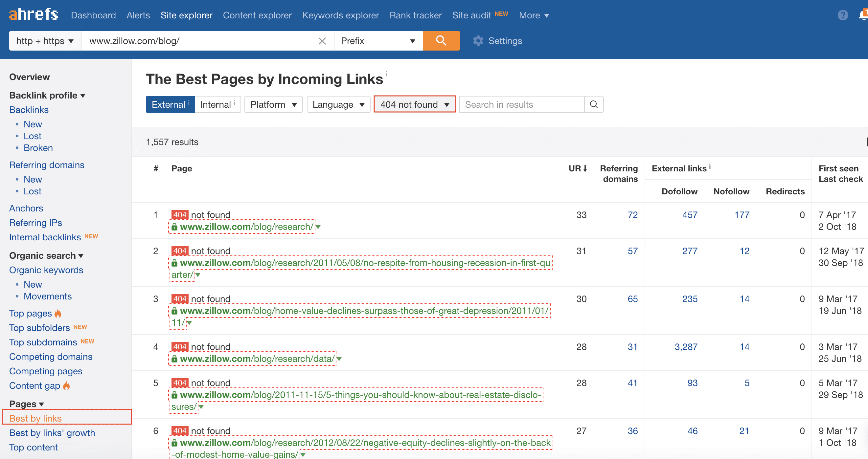The image size is (868, 459).
Task: Open Site explorer in top navigation
Action: pos(186,15)
